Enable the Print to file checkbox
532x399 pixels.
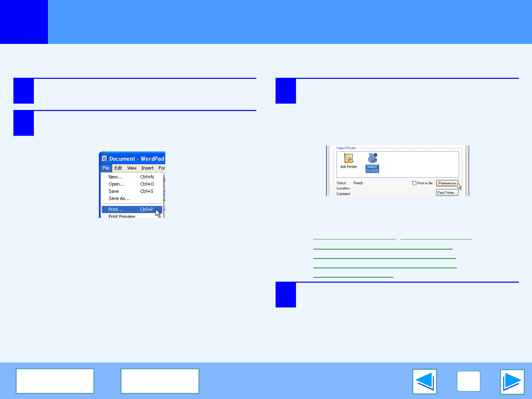[x=414, y=183]
